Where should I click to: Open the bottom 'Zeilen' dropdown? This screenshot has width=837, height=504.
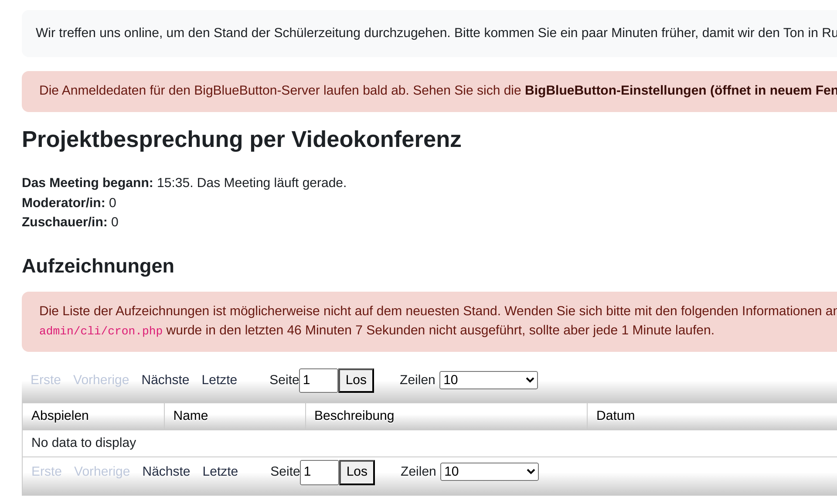click(x=490, y=472)
